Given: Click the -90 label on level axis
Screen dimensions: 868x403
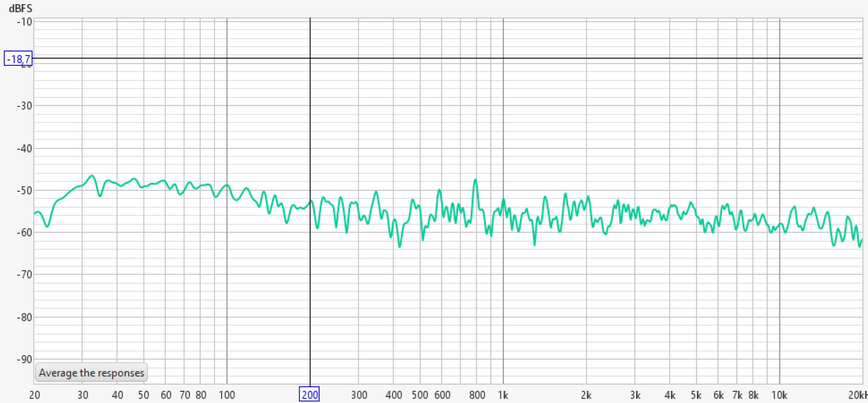Looking at the screenshot, I should tap(24, 359).
